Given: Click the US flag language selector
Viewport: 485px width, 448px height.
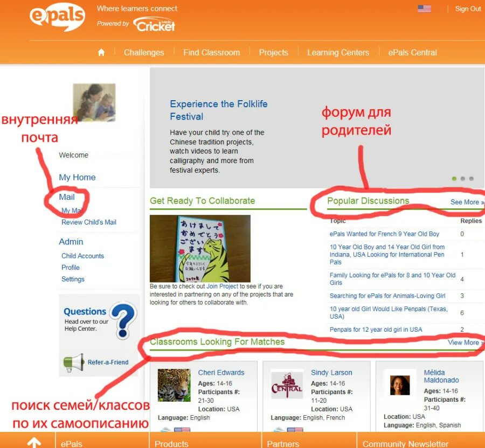Looking at the screenshot, I should pos(424,9).
